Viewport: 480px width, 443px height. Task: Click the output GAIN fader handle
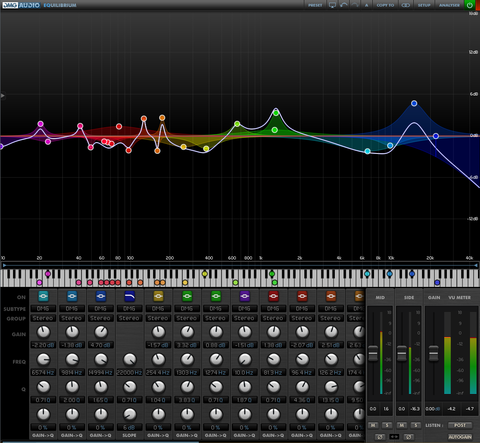point(434,354)
